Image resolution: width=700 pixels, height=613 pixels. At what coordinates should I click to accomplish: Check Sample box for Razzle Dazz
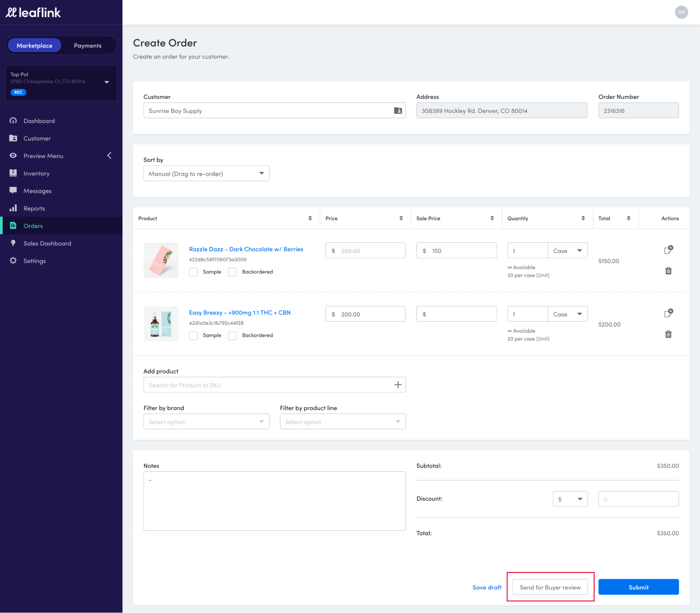click(193, 272)
